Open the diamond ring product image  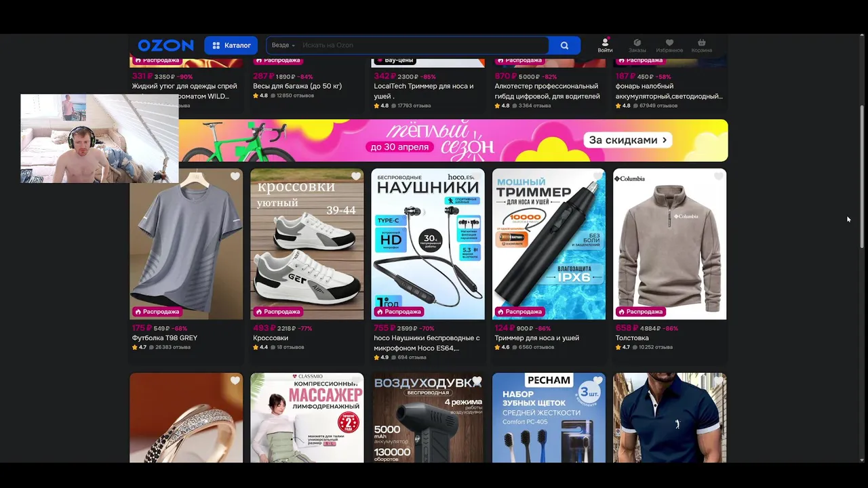[x=186, y=418]
